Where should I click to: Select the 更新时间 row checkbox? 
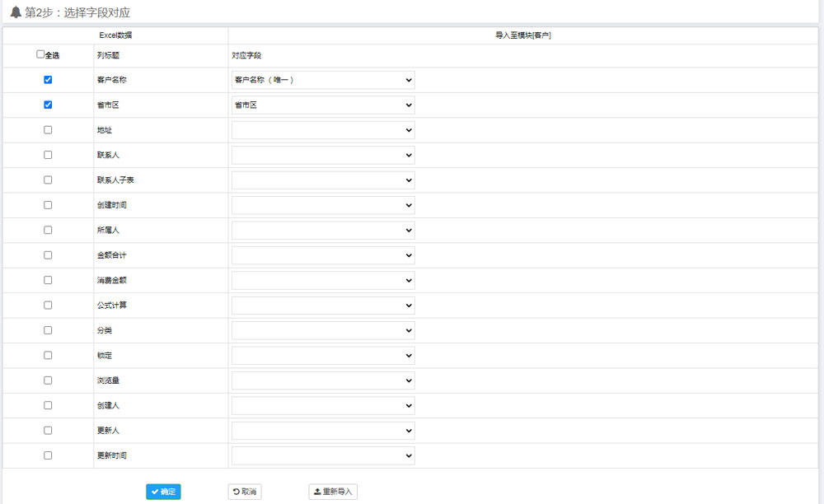(x=48, y=455)
